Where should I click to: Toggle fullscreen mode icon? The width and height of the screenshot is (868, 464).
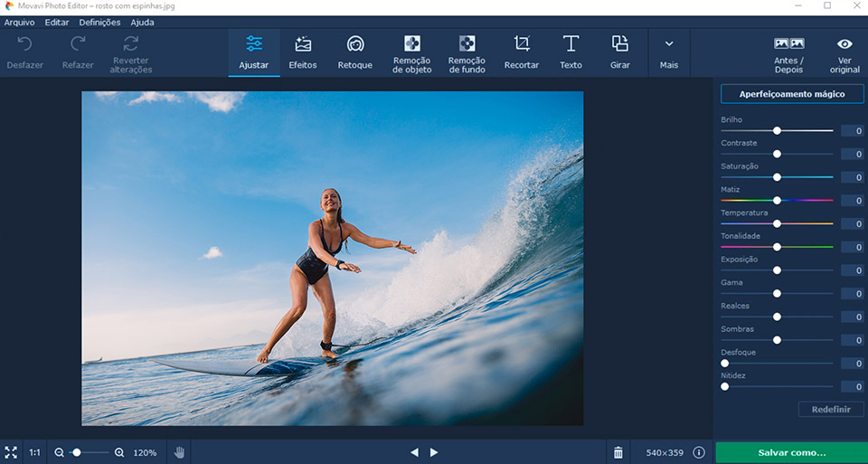coord(11,452)
